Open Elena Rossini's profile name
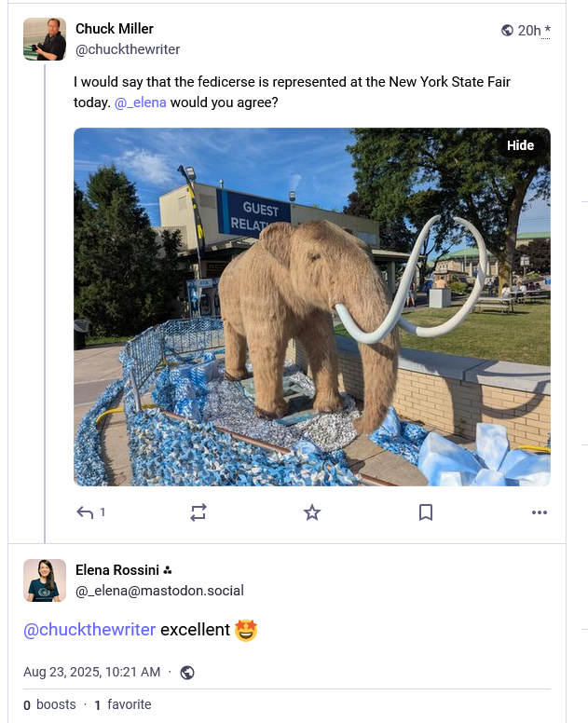The width and height of the screenshot is (588, 723). click(117, 570)
